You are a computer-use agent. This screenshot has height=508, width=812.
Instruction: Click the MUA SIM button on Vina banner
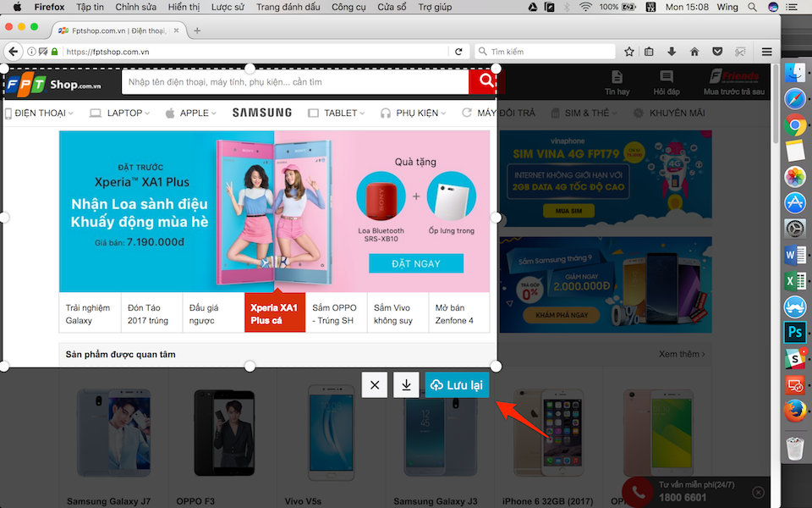(x=568, y=211)
